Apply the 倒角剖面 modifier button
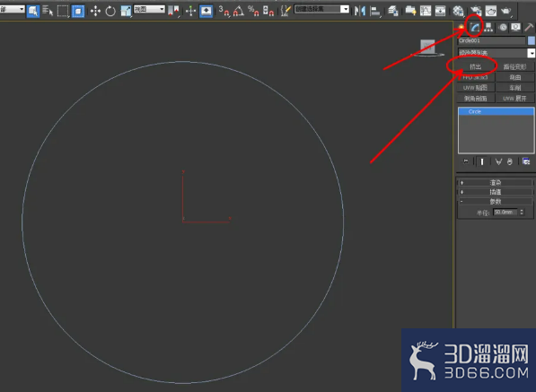 476,99
